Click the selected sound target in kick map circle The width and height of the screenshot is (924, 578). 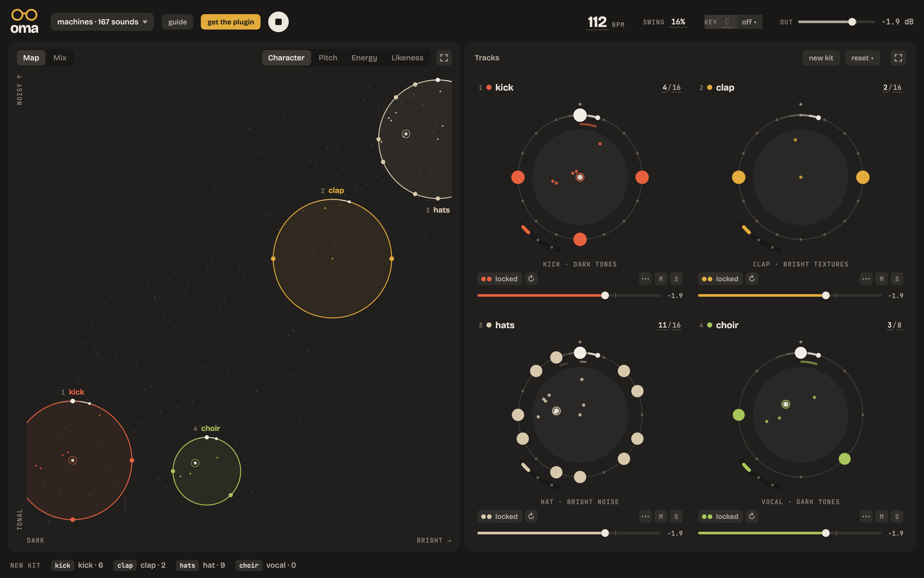tap(73, 460)
